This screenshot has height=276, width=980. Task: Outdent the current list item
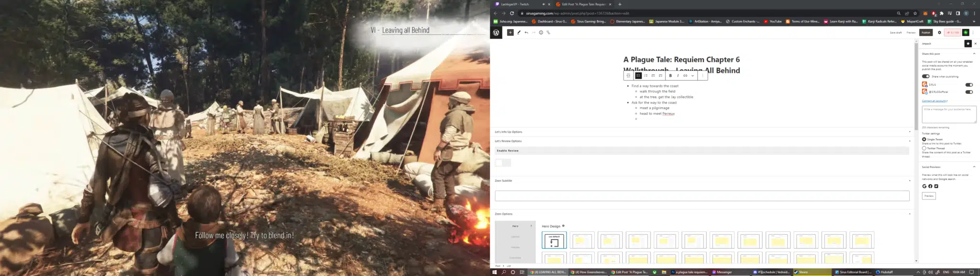pos(653,75)
